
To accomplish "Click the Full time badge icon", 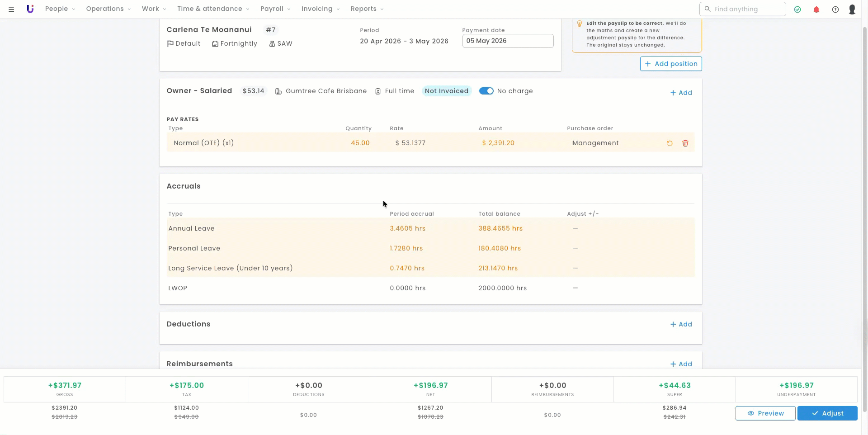I will click(x=378, y=91).
